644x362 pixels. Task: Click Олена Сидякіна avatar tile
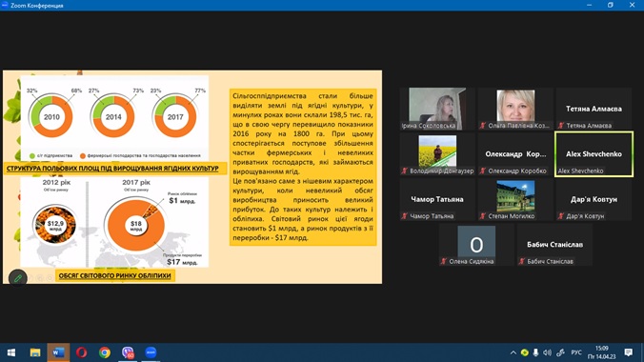click(476, 245)
